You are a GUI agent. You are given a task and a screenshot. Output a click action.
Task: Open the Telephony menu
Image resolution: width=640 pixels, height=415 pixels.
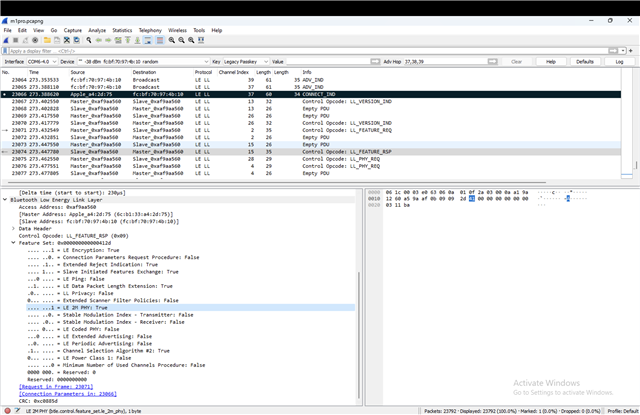coord(150,30)
